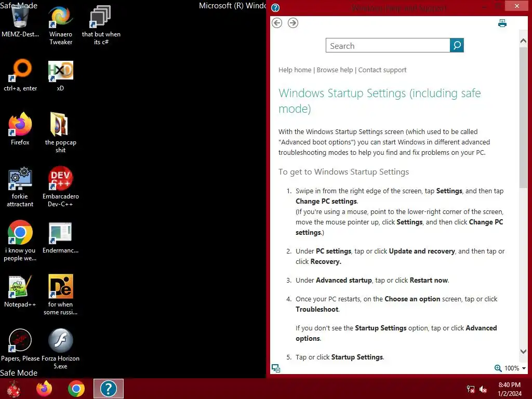Click the muted volume tray icon

483,389
